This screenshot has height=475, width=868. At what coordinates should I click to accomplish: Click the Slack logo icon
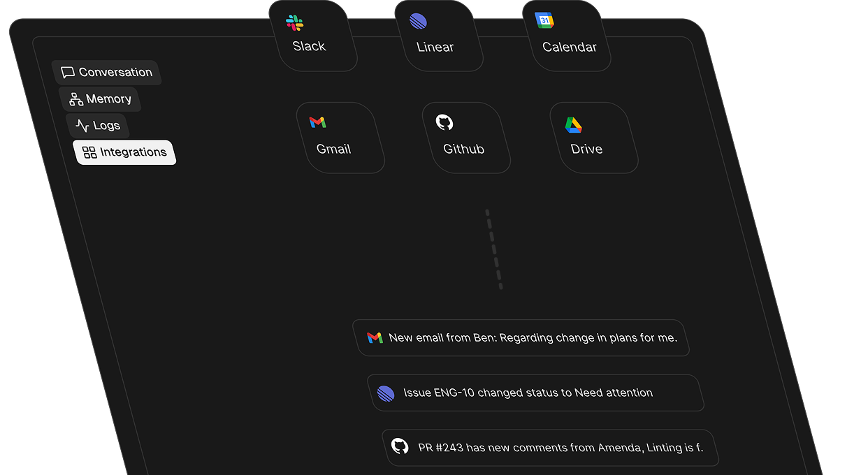(295, 22)
